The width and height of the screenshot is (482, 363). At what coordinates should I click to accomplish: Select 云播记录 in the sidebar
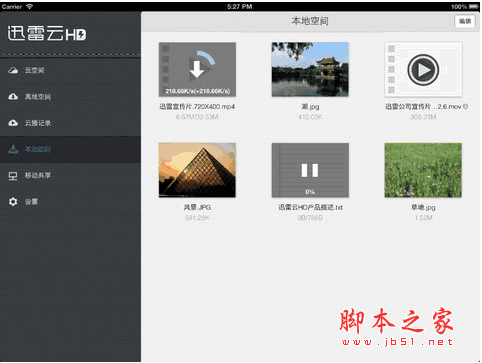pos(70,123)
